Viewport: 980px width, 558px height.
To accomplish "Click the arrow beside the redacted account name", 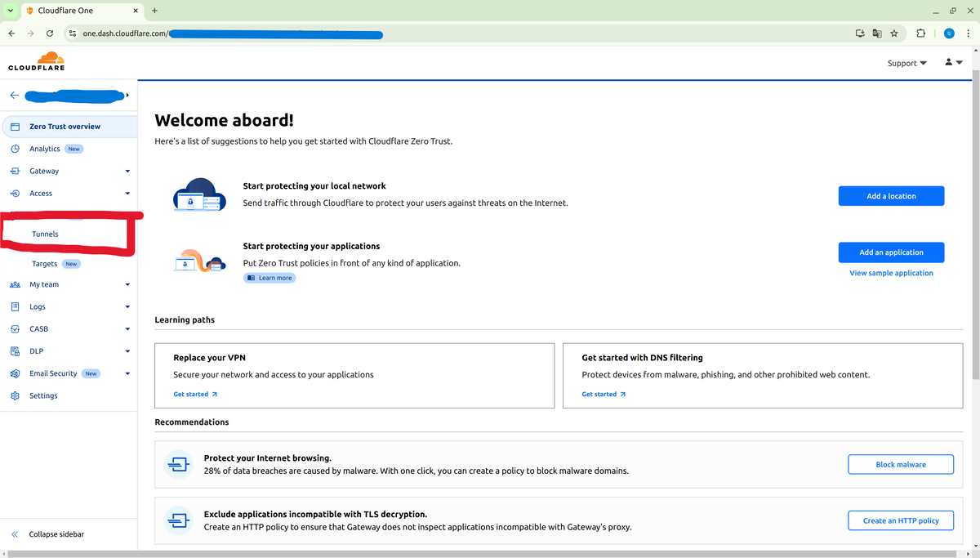I will coord(127,96).
